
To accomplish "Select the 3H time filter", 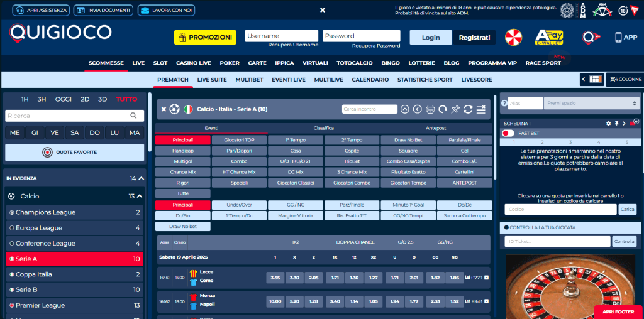I will [x=42, y=99].
